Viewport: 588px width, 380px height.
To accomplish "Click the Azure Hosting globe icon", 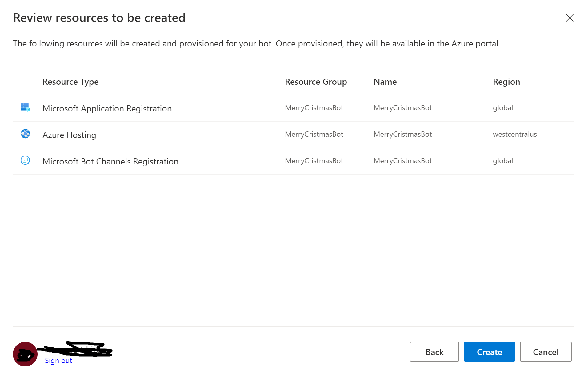I will (x=25, y=134).
